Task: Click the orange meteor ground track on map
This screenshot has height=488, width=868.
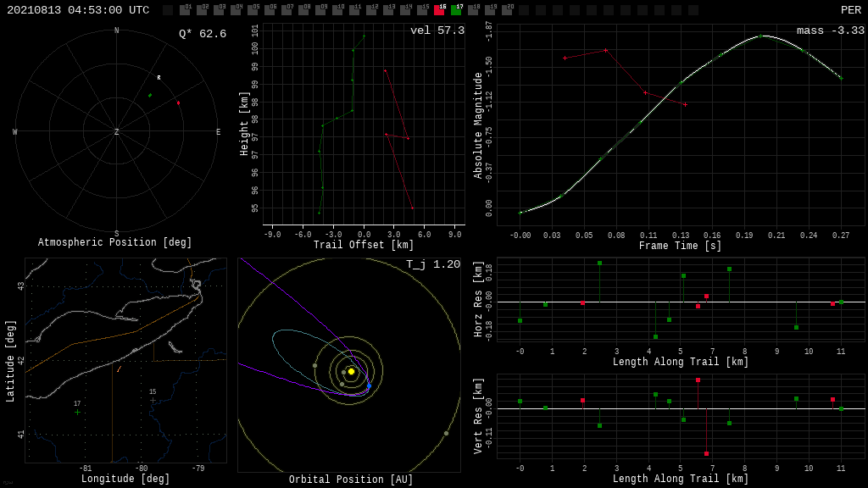Action: 119,369
